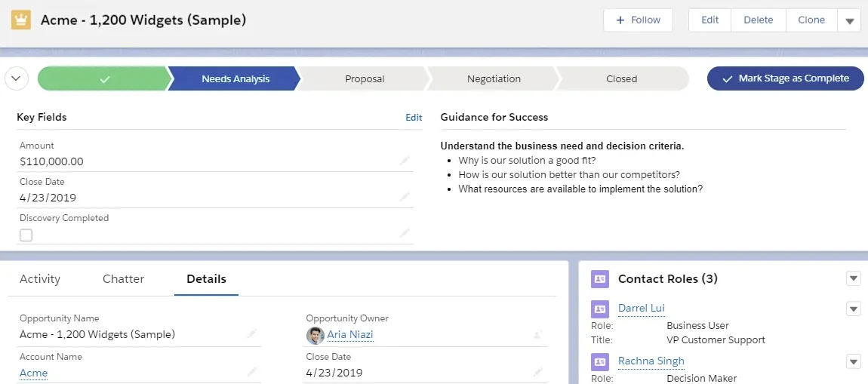868x384 pixels.
Task: Select the Negotiation stage in path
Action: click(x=494, y=78)
